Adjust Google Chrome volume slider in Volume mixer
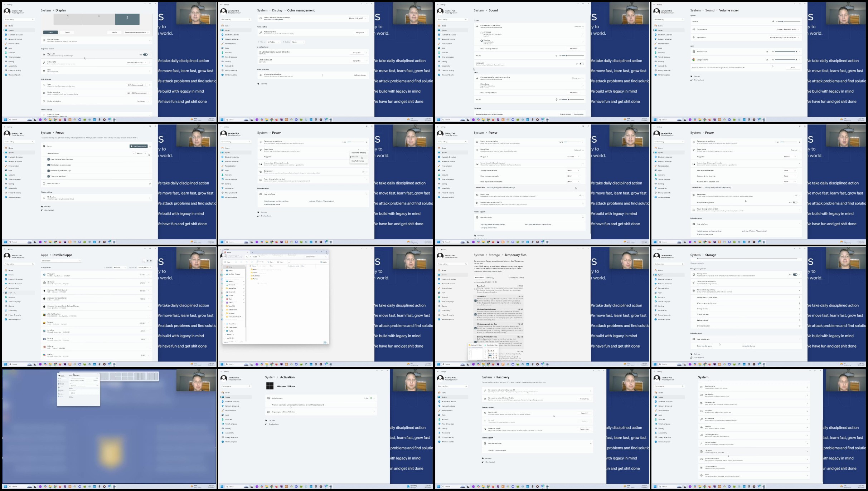Viewport: 868px width, 491px height. (x=786, y=60)
